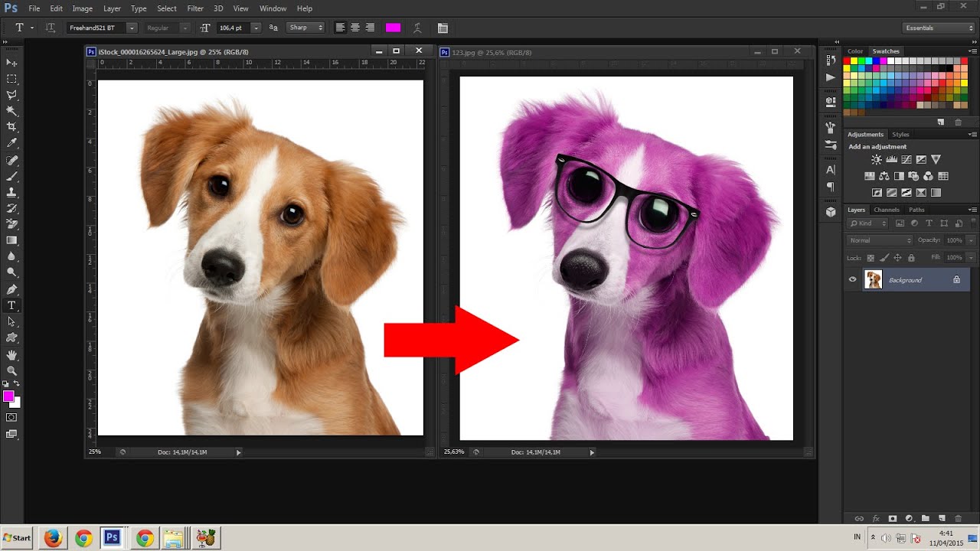Open the Sharp anti-aliasing dropdown
This screenshot has width=980, height=551.
[x=305, y=28]
